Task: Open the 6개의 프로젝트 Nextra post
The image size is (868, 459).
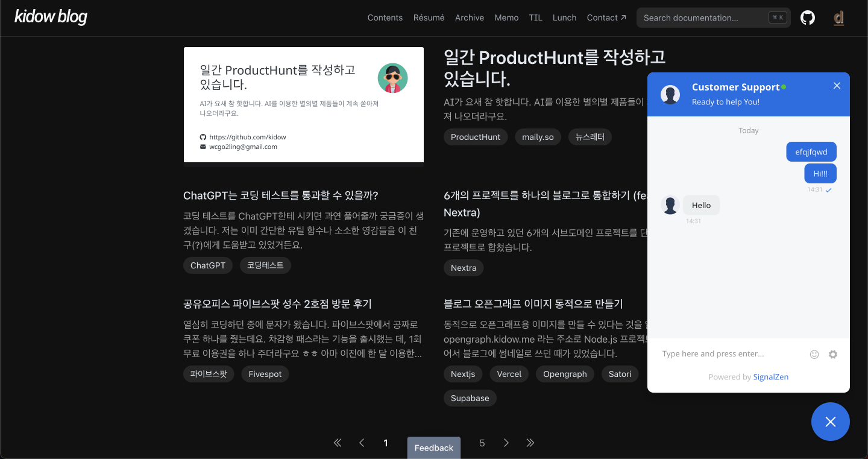Action: 545,204
